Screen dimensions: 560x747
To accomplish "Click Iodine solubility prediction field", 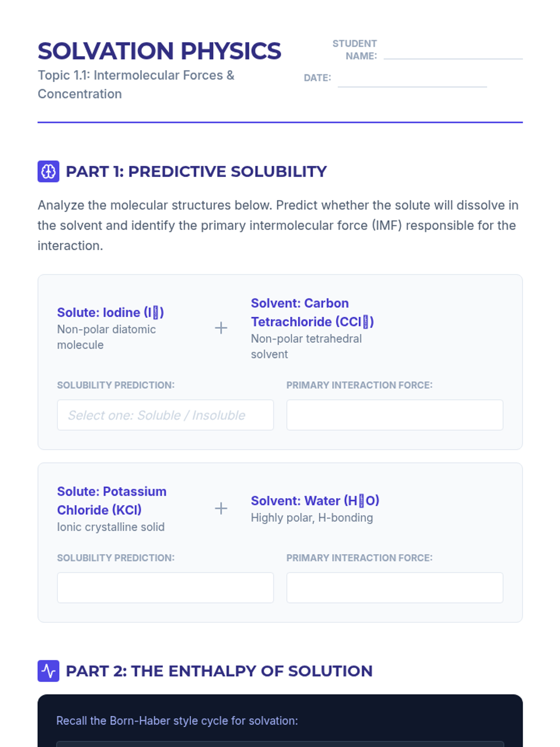I will 165,415.
